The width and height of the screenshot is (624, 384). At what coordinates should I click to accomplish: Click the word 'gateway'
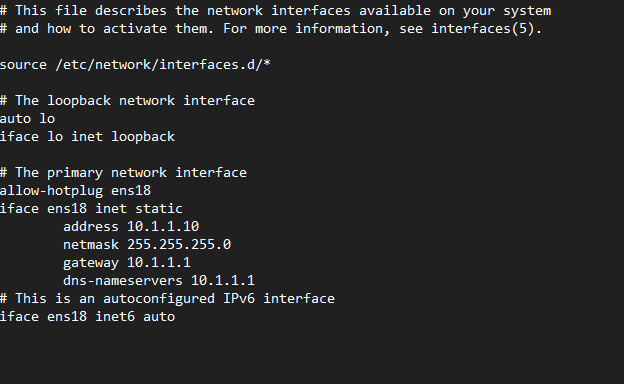point(91,263)
